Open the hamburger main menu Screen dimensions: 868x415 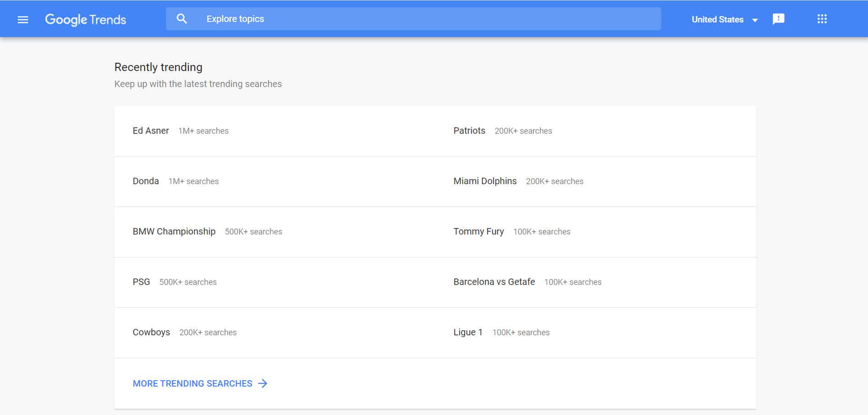[x=22, y=19]
